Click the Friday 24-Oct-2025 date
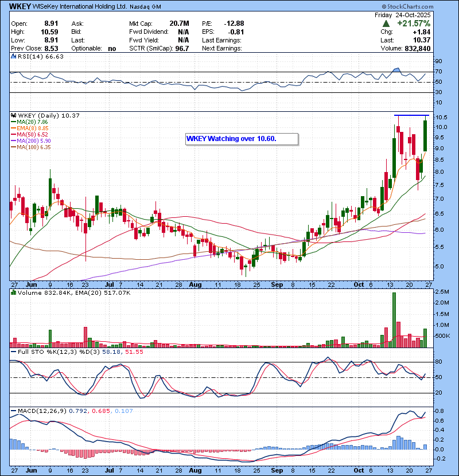Image resolution: width=459 pixels, height=476 pixels. (403, 15)
